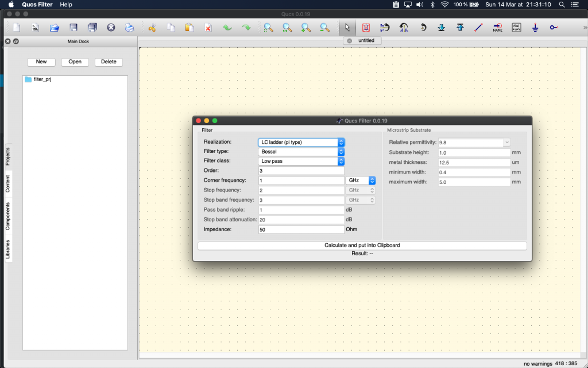Click Calculate and put into Clipboard
This screenshot has width=588, height=368.
click(x=362, y=246)
